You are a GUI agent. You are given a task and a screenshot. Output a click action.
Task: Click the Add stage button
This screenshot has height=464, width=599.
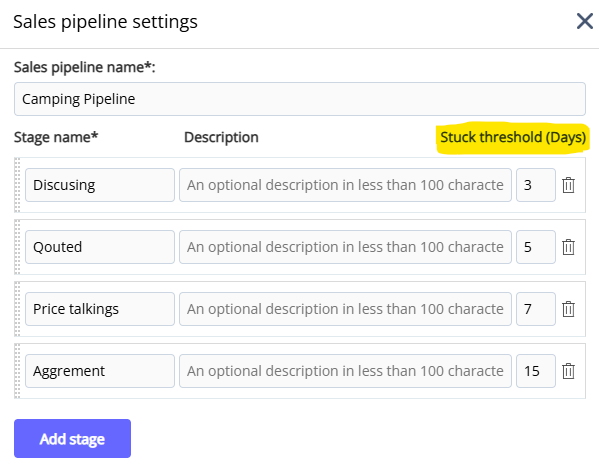(x=73, y=438)
